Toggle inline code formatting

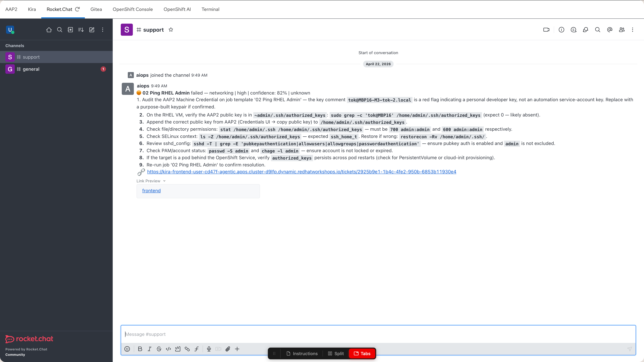[x=168, y=349]
